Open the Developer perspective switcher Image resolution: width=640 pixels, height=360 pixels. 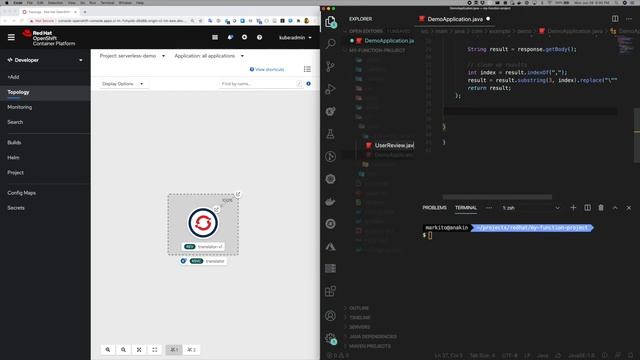[x=45, y=60]
